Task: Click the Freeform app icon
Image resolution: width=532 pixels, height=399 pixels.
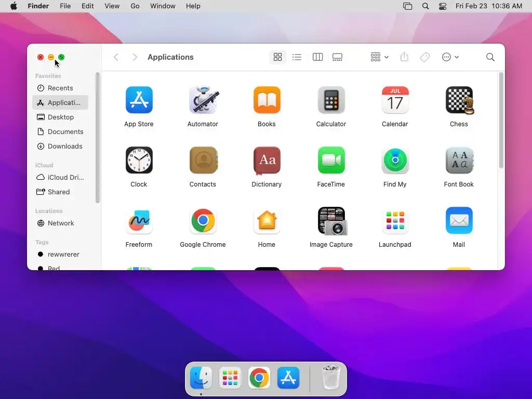Action: [x=139, y=220]
